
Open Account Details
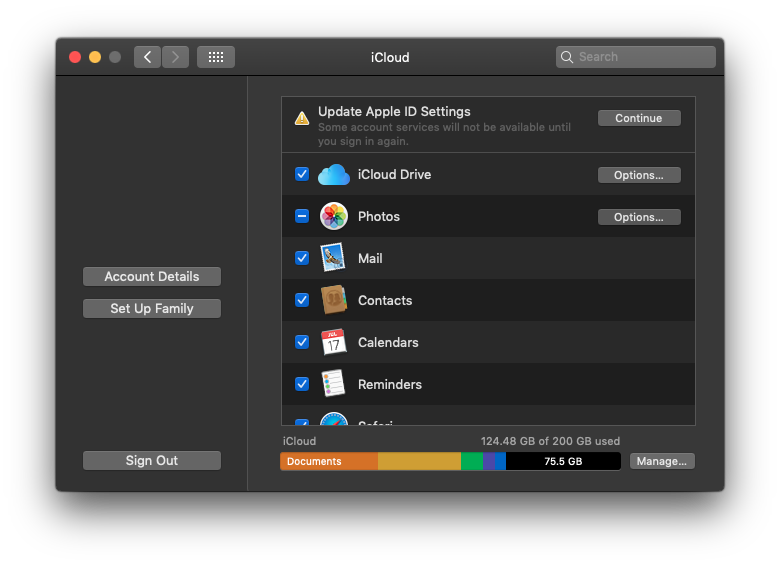152,277
